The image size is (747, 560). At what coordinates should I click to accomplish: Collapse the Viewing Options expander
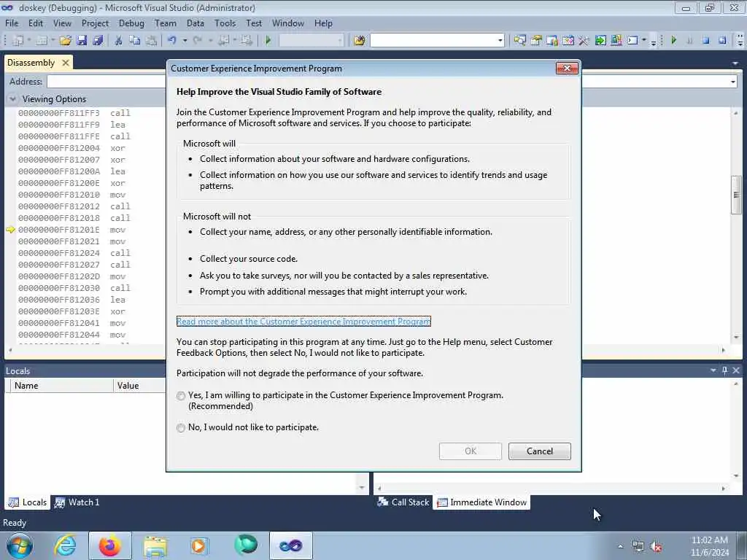12,99
